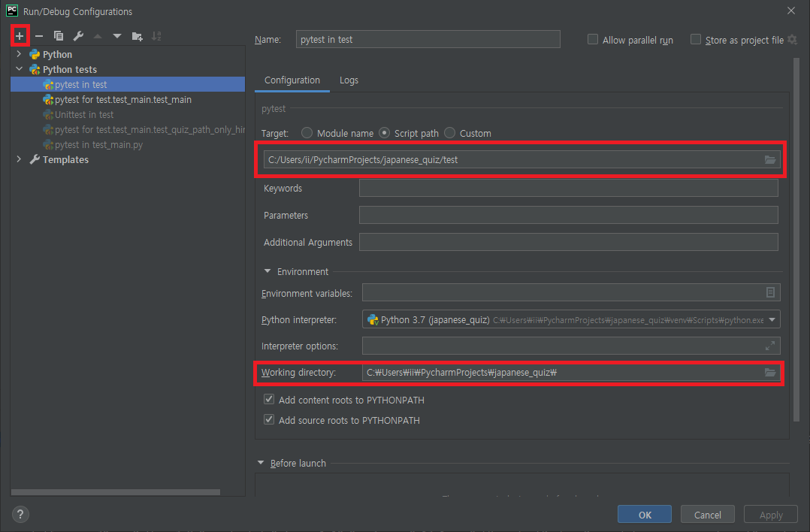Uncheck Add source roots to PYTHONPATH
This screenshot has height=532, width=810.
pos(269,419)
